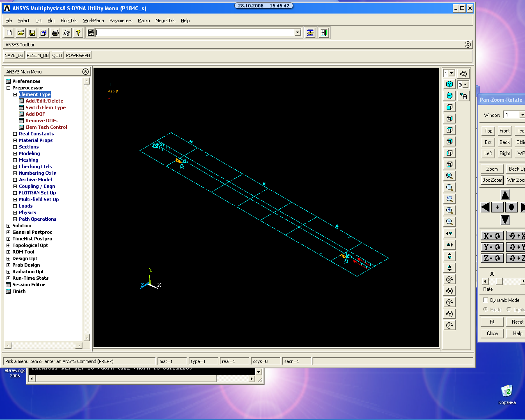Click the first Rotate about X icon
The image size is (525, 420).
coord(450,279)
